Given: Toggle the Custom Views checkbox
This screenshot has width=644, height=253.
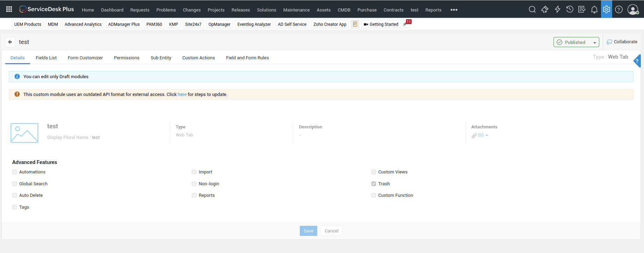Looking at the screenshot, I should pyautogui.click(x=374, y=172).
